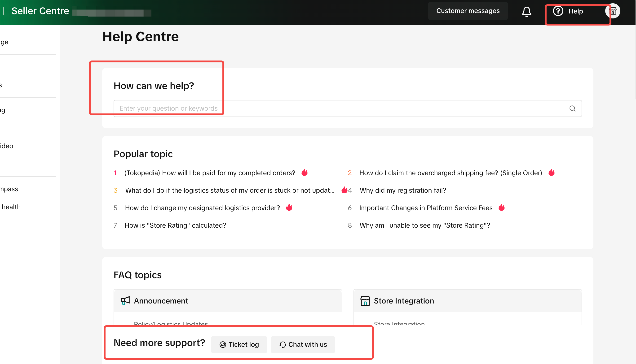The width and height of the screenshot is (636, 364).
Task: Click the notification bell icon
Action: [526, 12]
